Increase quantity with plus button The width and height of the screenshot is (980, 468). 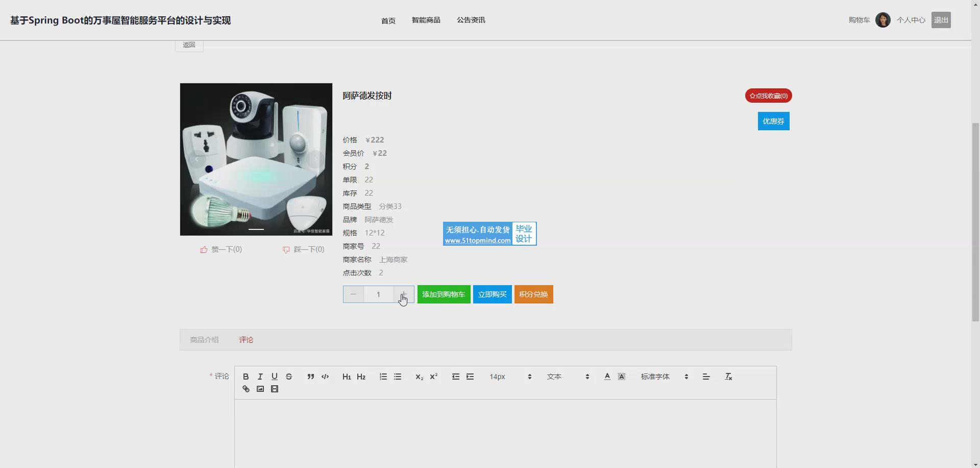pyautogui.click(x=404, y=294)
